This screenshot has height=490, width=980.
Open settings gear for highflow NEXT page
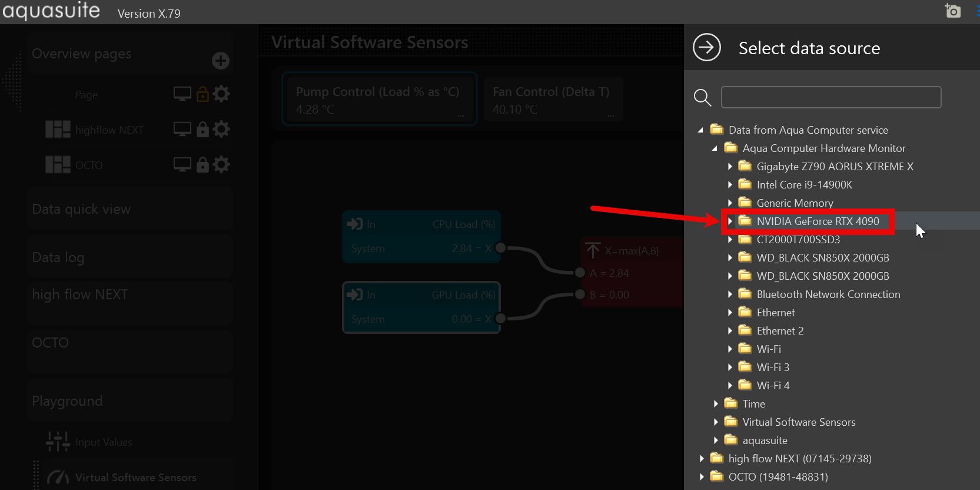click(221, 130)
